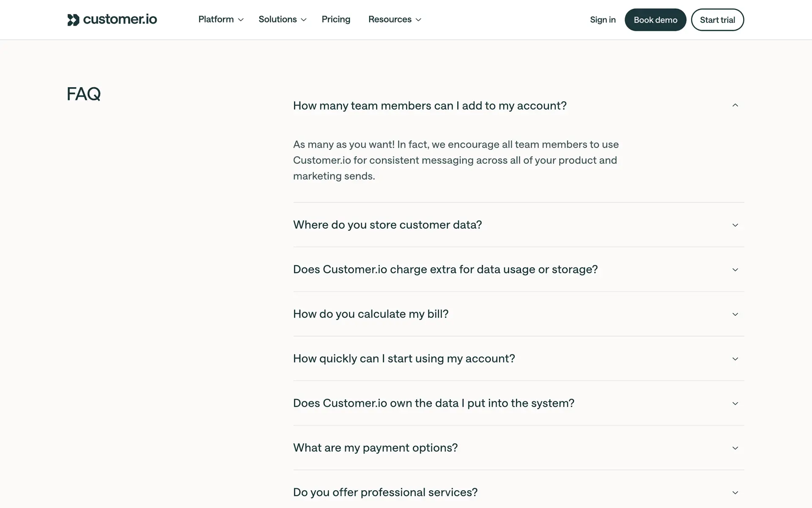Click chevron beside professional services question
Screen dimensions: 812x508
click(x=735, y=492)
